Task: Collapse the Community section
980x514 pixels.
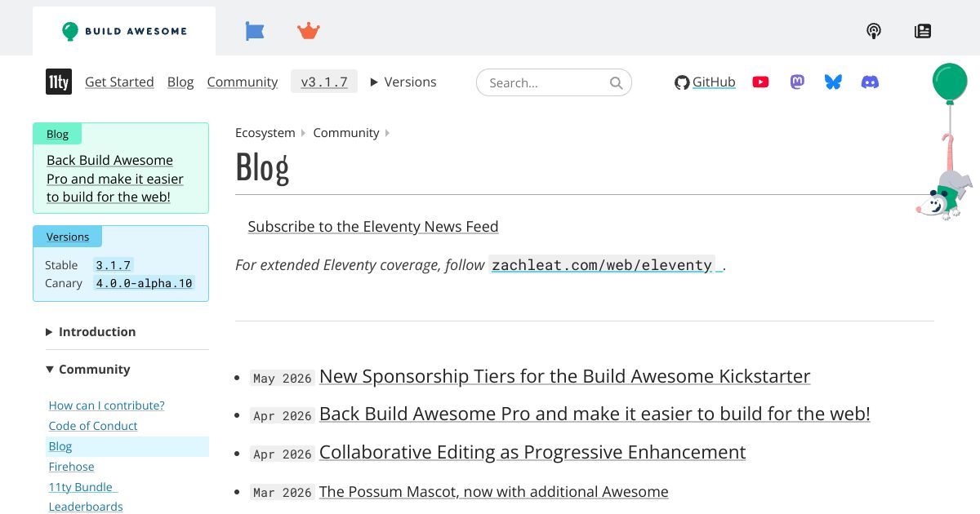Action: [88, 369]
